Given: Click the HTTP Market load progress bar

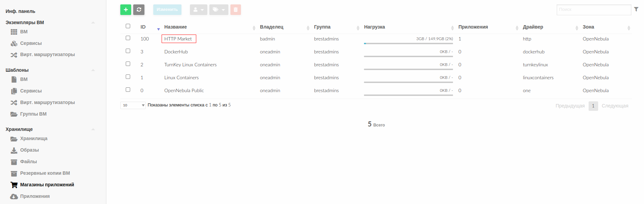Looking at the screenshot, I should click(x=408, y=44).
